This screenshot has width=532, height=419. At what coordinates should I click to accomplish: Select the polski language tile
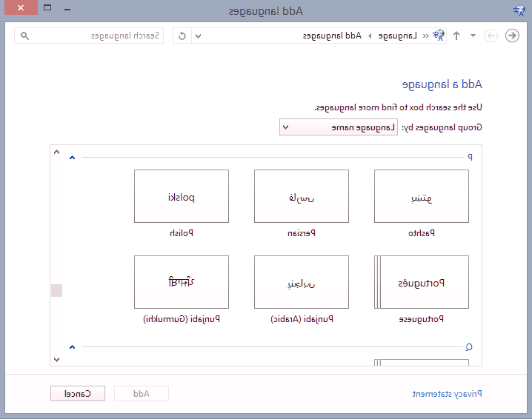click(x=182, y=196)
